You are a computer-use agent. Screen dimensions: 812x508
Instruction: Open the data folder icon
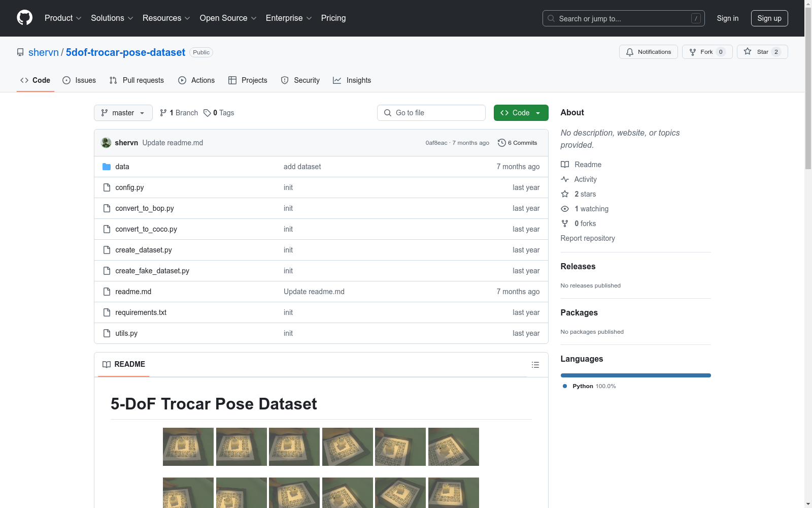coord(107,167)
